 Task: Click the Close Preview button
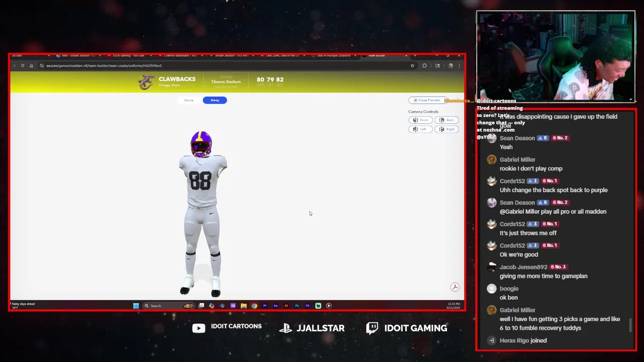[x=427, y=100]
